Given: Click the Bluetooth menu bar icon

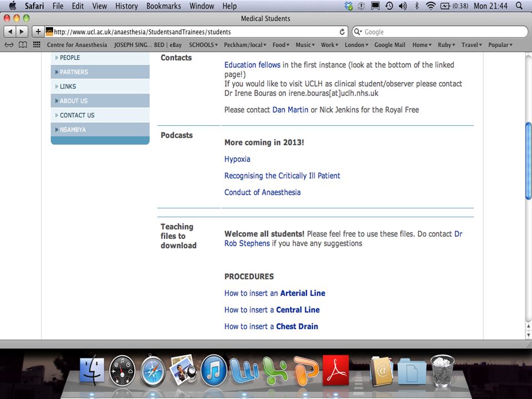Looking at the screenshot, I should 417,6.
